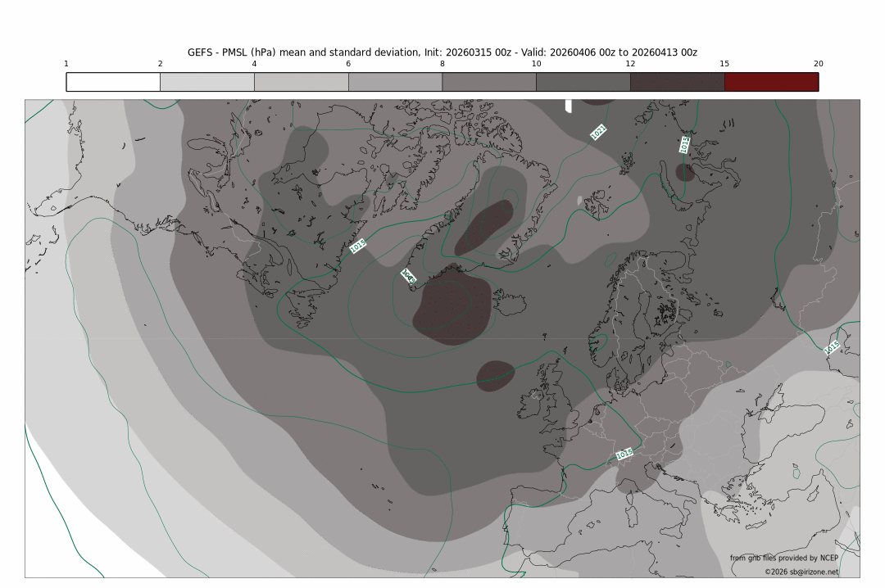
Task: Click Iceland on the map
Action: (x=510, y=304)
